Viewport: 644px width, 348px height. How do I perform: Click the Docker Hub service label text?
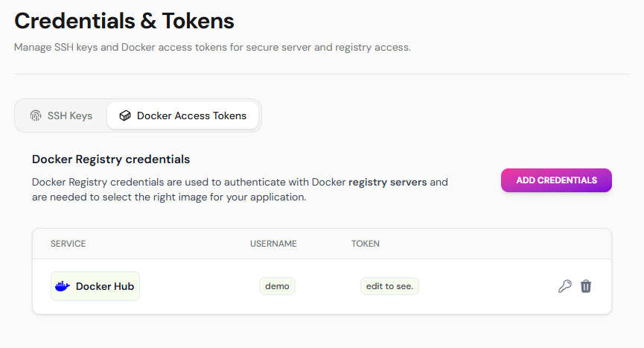106,286
